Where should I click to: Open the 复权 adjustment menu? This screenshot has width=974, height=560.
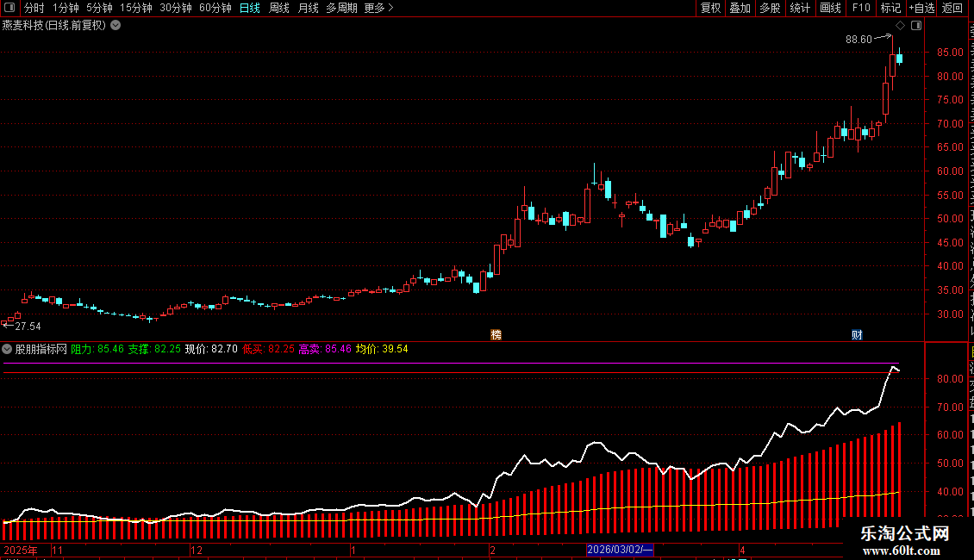pyautogui.click(x=710, y=8)
